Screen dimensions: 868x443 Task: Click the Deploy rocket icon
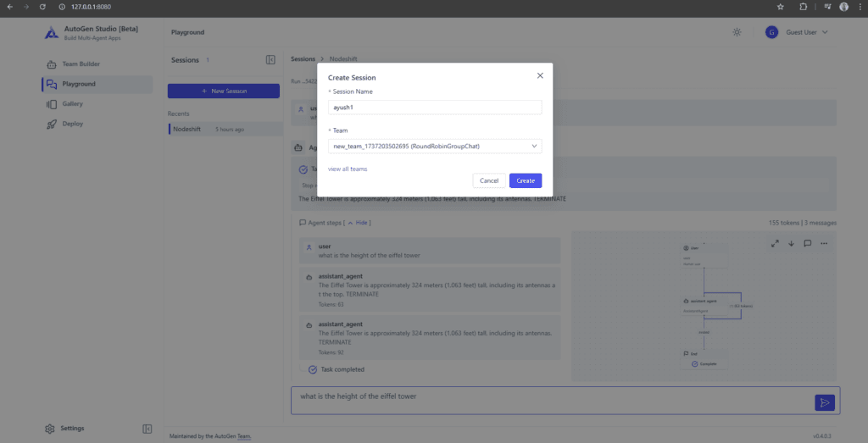pos(52,124)
